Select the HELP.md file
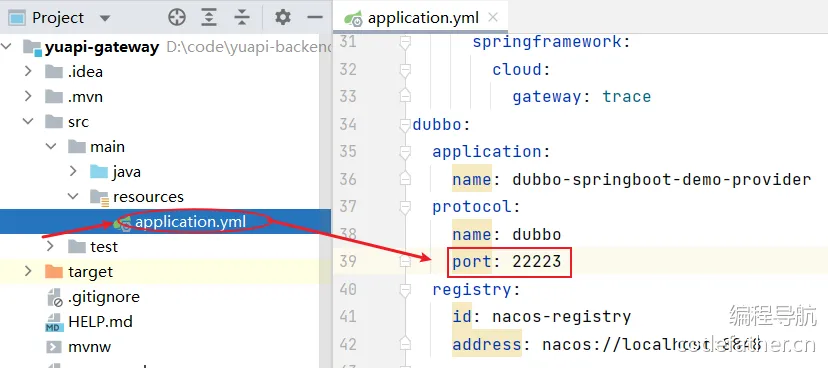 (100, 322)
